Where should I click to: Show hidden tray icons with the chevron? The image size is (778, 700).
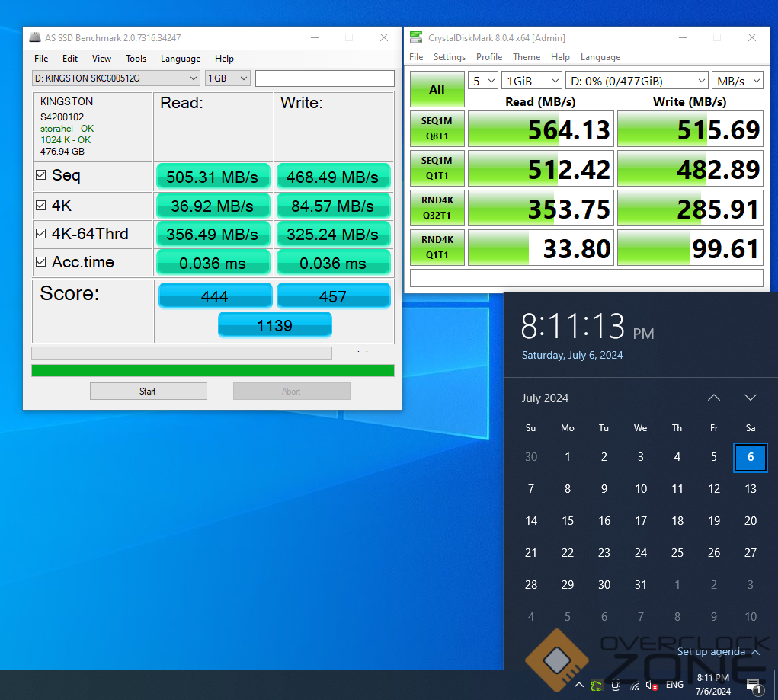(579, 686)
